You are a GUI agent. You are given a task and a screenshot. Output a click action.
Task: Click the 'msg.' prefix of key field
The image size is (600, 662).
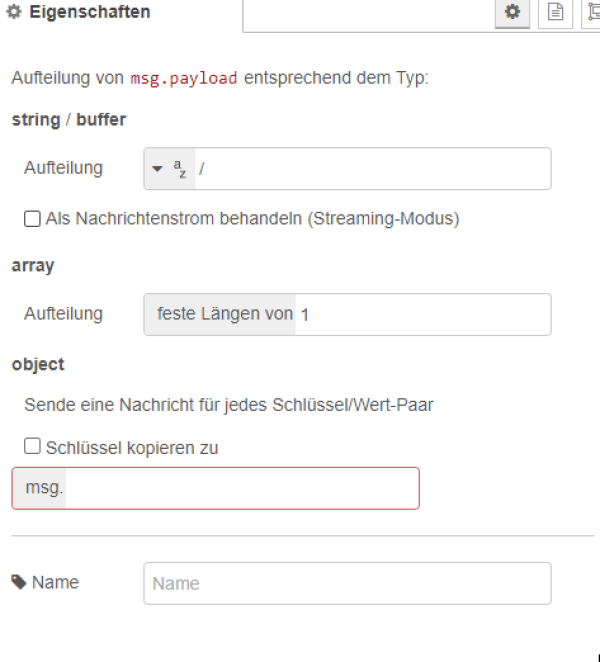pos(39,489)
